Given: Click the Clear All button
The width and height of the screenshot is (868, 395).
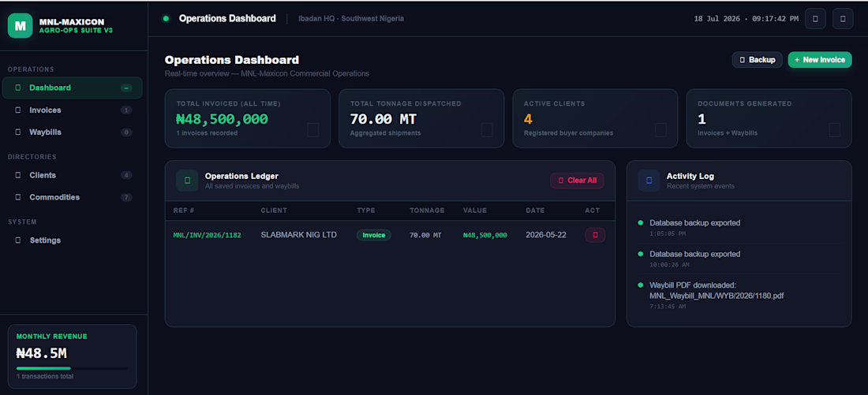Looking at the screenshot, I should click(577, 181).
